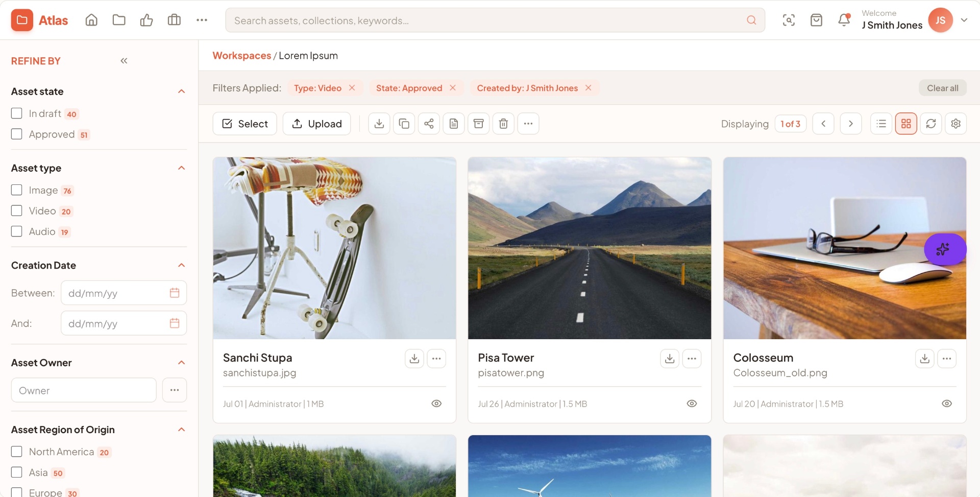This screenshot has width=980, height=497.
Task: Check the Asia region checkbox
Action: coord(17,472)
